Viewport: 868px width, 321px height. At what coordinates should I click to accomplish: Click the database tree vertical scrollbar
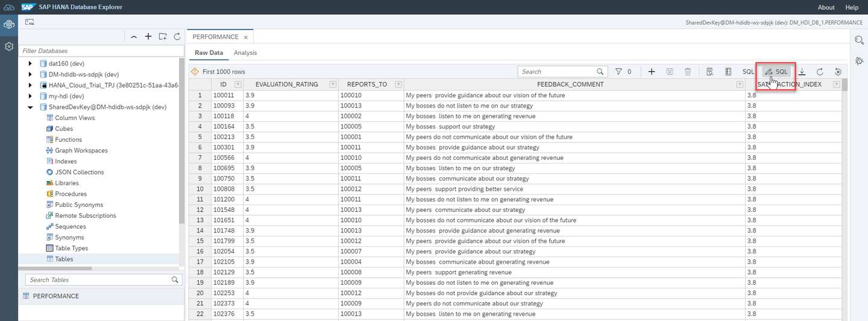click(182, 142)
